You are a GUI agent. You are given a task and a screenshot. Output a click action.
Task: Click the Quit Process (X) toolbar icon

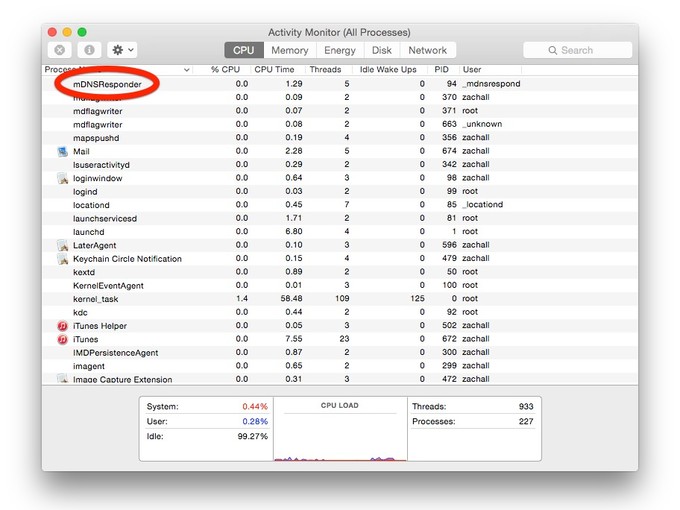[60, 50]
